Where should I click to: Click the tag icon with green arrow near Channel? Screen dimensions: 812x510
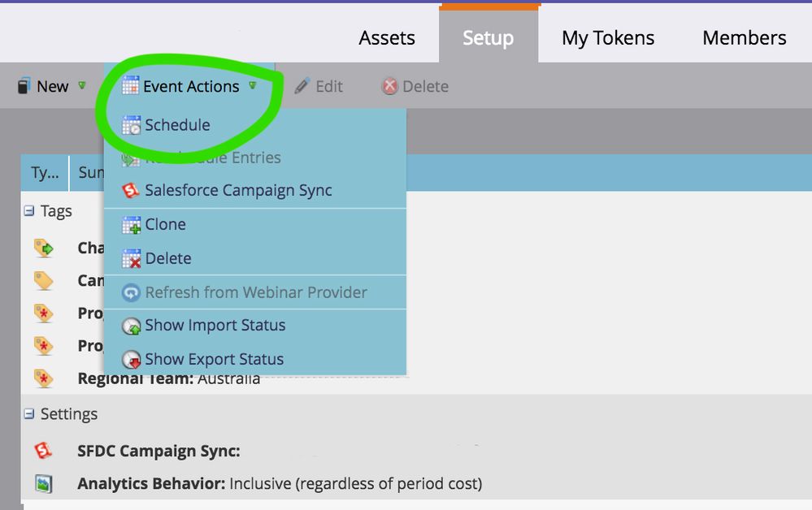[44, 248]
